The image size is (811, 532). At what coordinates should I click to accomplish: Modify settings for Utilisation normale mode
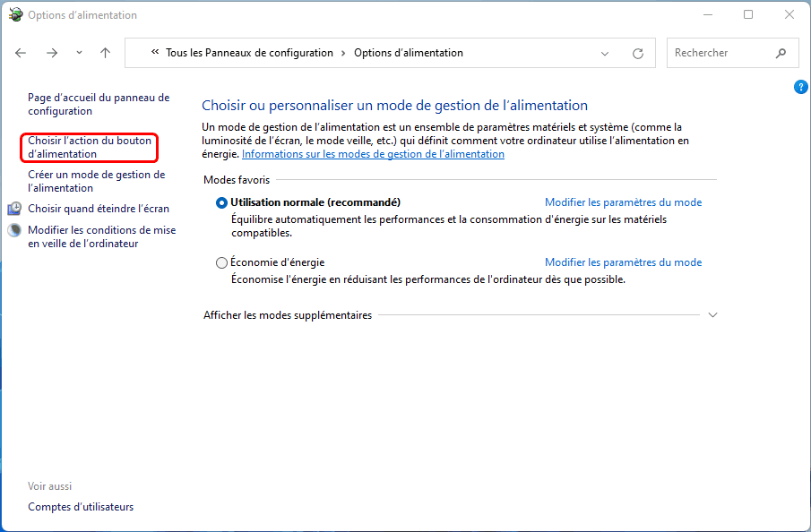pyautogui.click(x=623, y=202)
